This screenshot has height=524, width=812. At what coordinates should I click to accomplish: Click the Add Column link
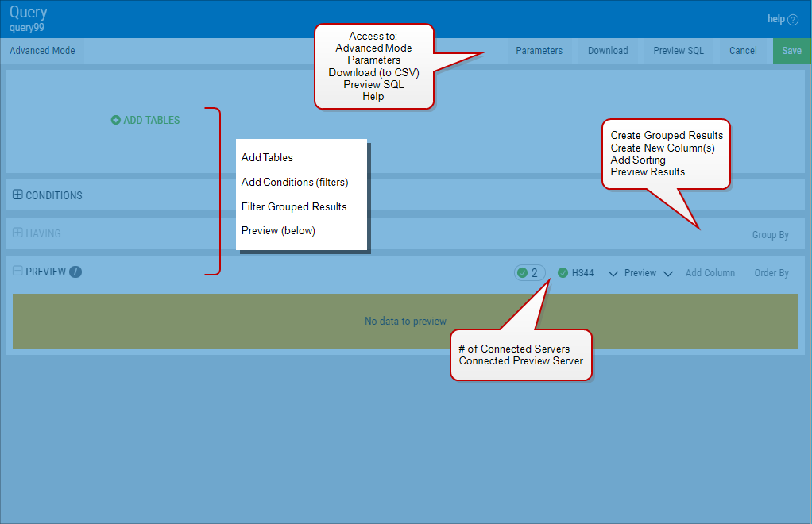click(710, 273)
